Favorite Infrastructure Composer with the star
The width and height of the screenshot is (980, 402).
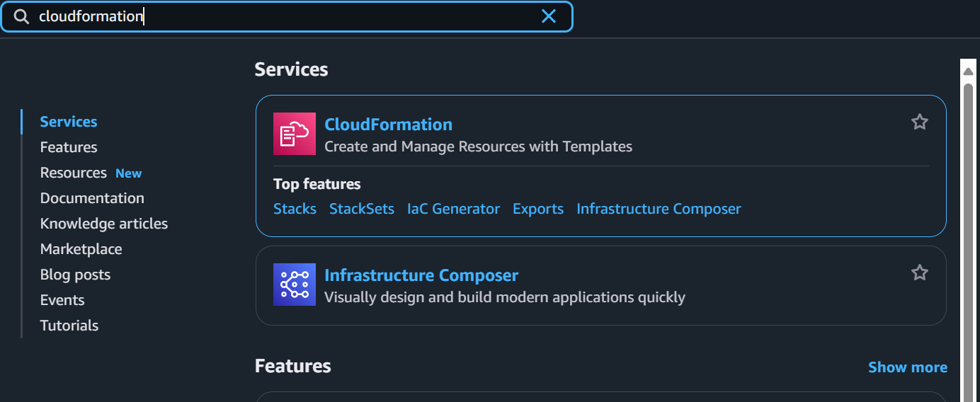coord(919,273)
